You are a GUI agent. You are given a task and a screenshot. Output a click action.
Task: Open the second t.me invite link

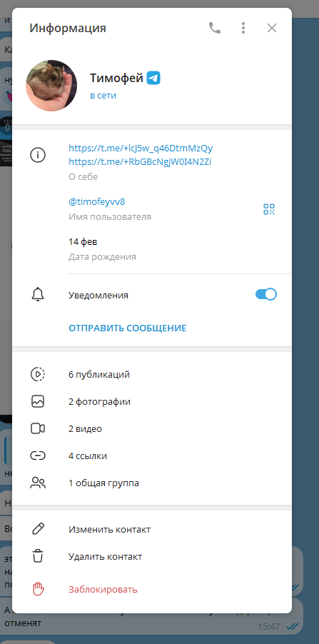tap(140, 162)
